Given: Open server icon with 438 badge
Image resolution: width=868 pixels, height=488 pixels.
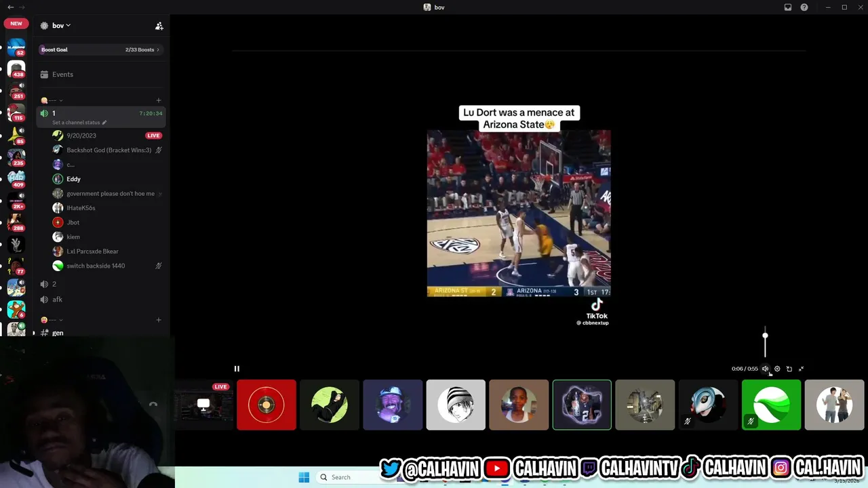Looking at the screenshot, I should [16, 69].
